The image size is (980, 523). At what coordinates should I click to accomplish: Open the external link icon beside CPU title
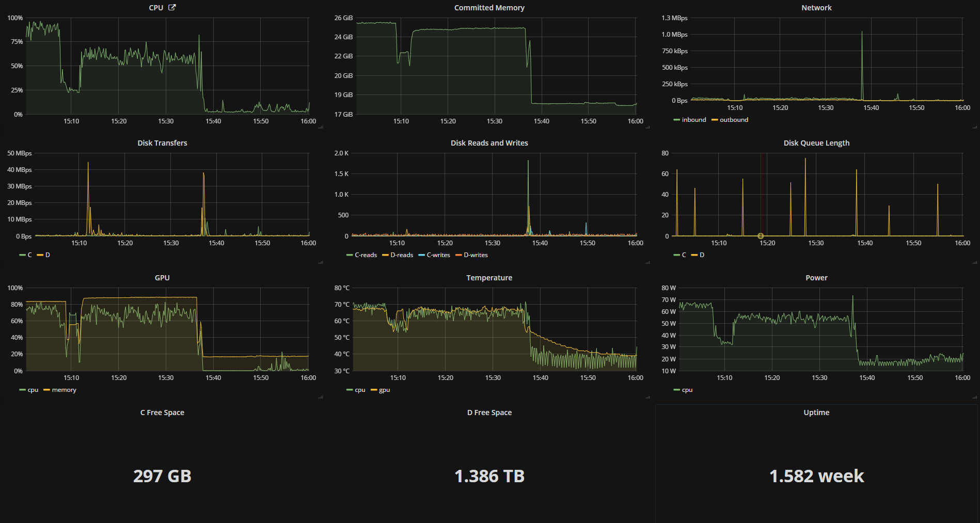172,7
